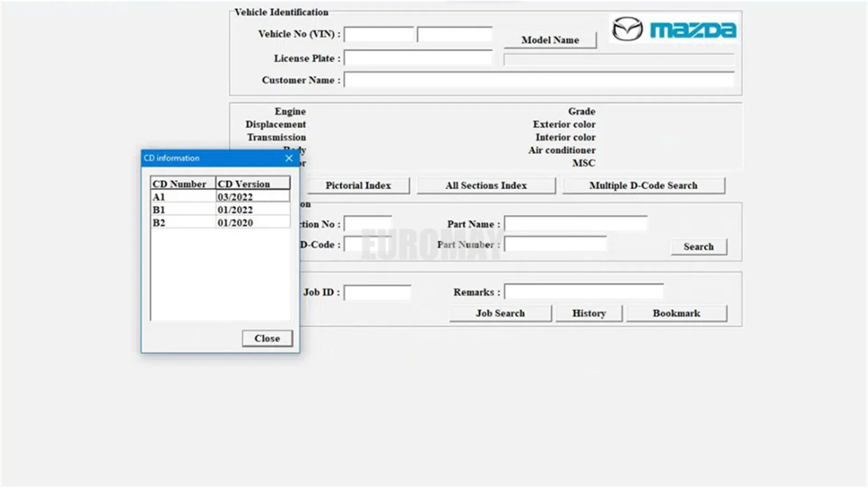This screenshot has width=868, height=488.
Task: Click the read-only model name display field
Action: pos(619,60)
